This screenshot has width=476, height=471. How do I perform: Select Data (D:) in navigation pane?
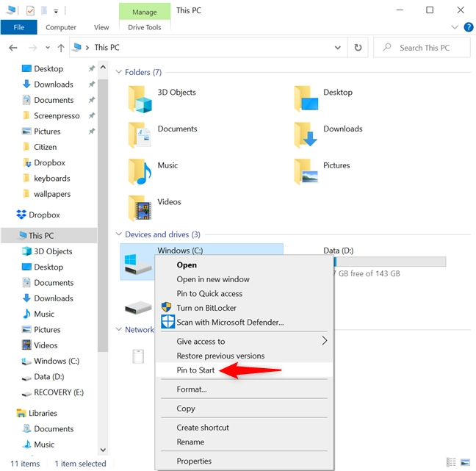[49, 376]
